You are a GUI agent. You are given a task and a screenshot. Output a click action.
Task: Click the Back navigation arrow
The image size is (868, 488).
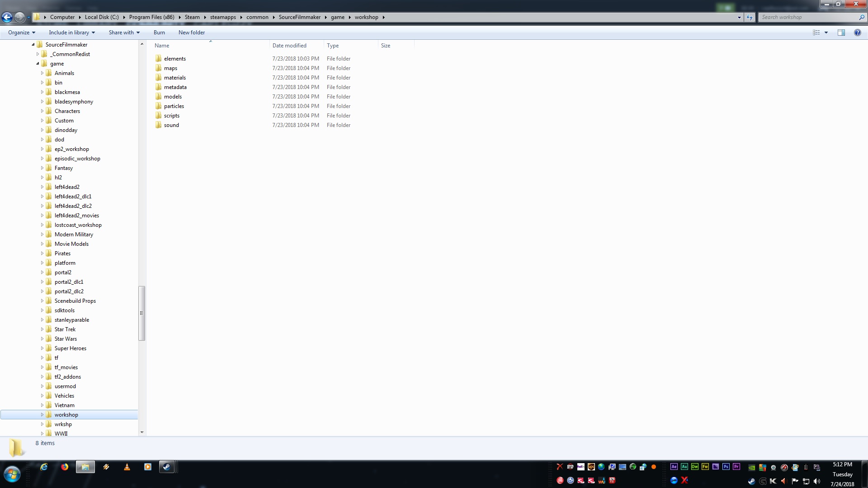[7, 17]
